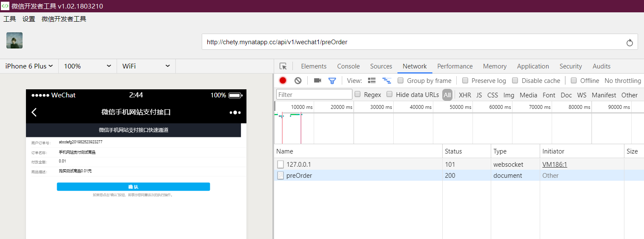The image size is (644, 239).
Task: Open the iPhone 6 Plus device dropdown
Action: (x=29, y=66)
